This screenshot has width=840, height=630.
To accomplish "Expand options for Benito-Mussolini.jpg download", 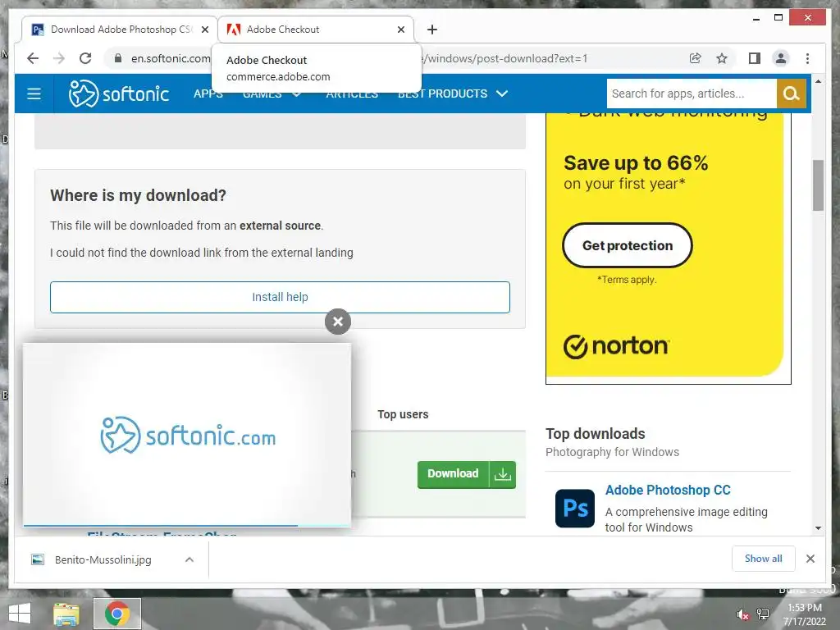I will point(189,559).
